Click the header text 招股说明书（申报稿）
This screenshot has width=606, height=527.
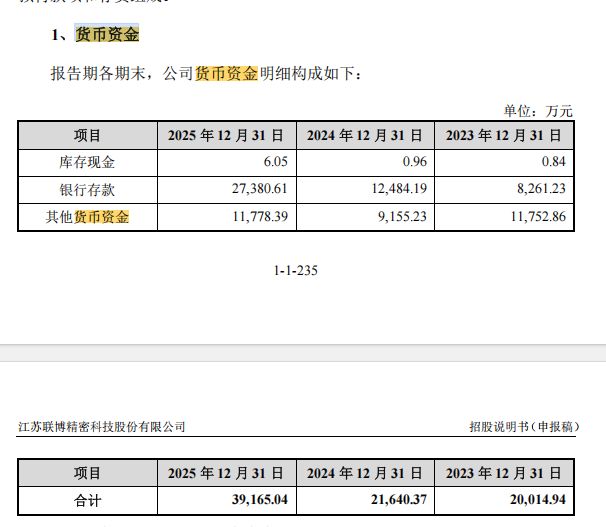coord(524,427)
